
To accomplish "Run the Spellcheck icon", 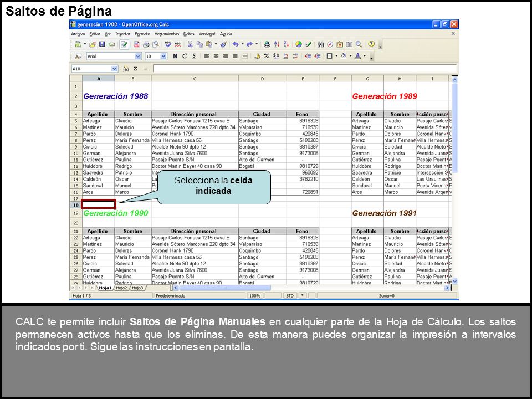I will click(168, 44).
